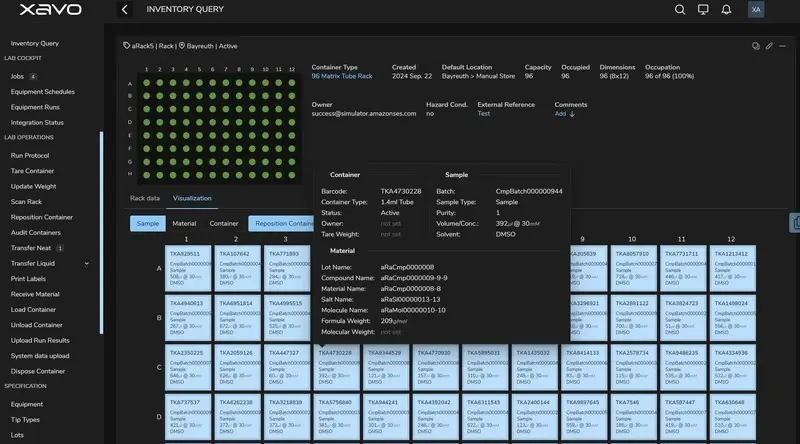Click the Reposition Container button
This screenshot has width=800, height=444.
282,224
